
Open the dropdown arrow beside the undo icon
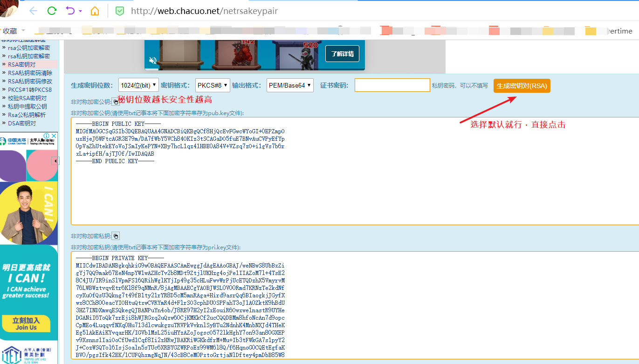click(81, 11)
